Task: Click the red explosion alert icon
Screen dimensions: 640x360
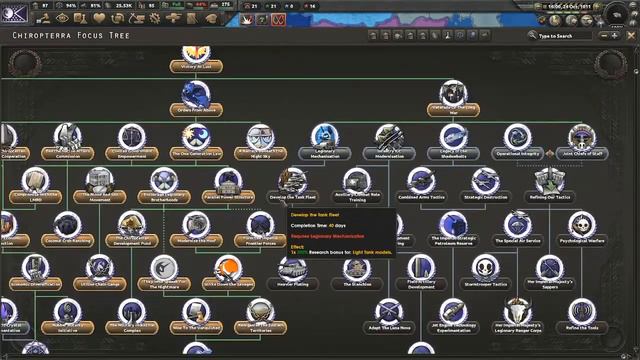Action: (x=247, y=19)
